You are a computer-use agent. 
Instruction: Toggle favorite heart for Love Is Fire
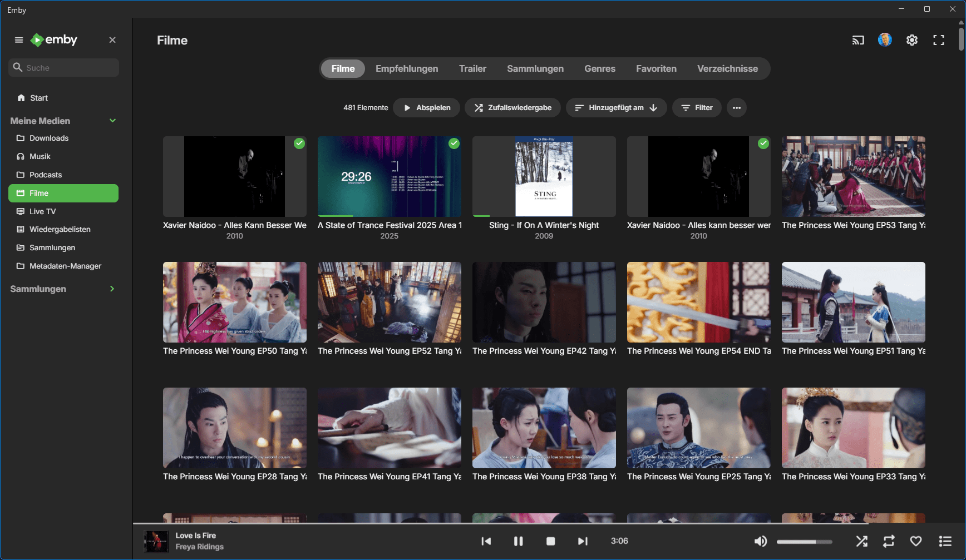[916, 541]
